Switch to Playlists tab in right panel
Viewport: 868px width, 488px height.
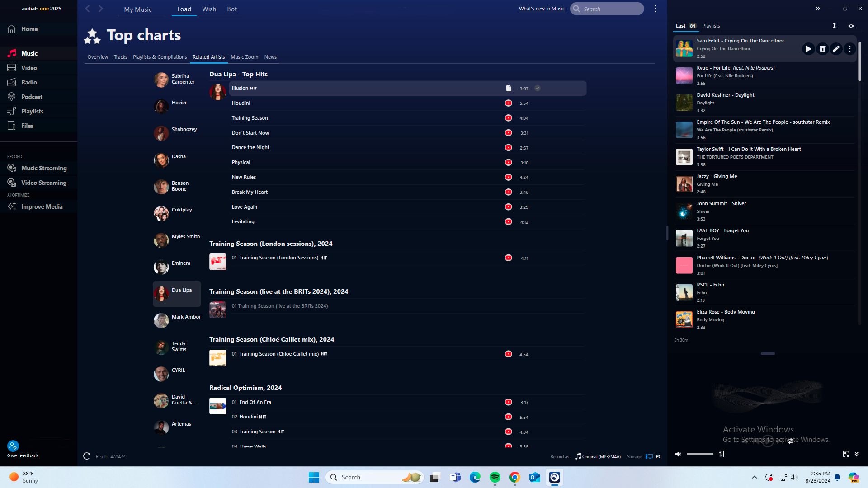tap(711, 26)
